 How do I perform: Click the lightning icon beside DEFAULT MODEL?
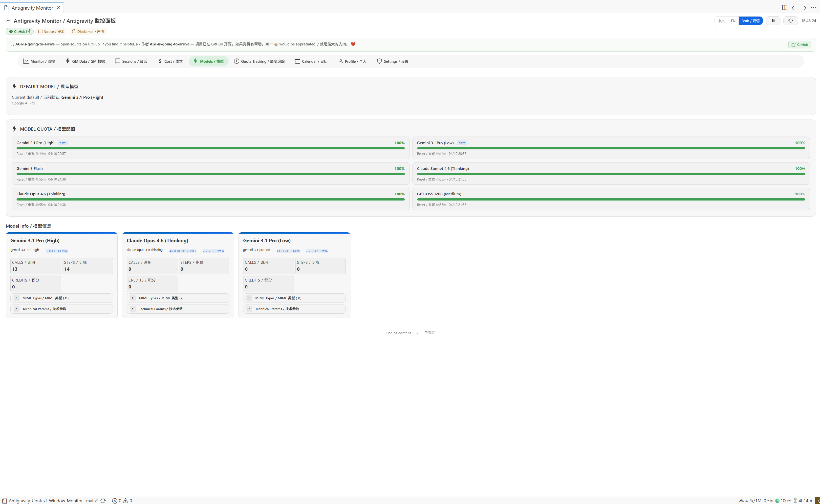point(14,86)
